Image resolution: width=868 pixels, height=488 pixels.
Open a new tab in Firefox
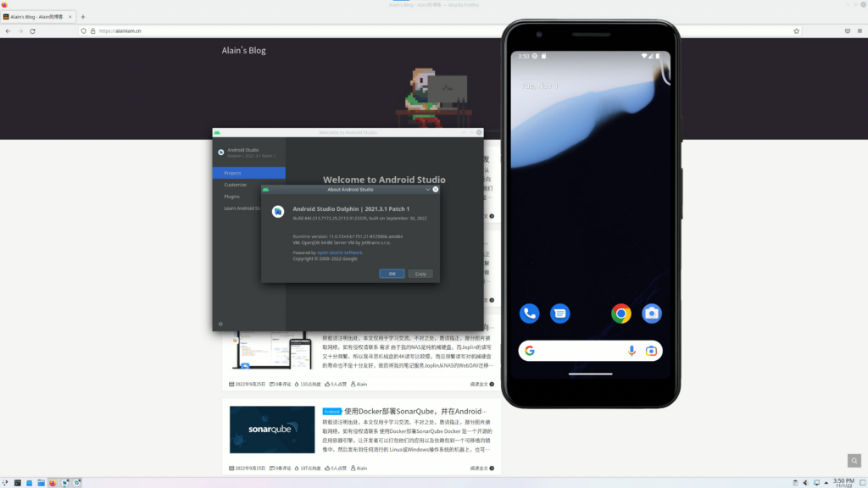coord(83,17)
